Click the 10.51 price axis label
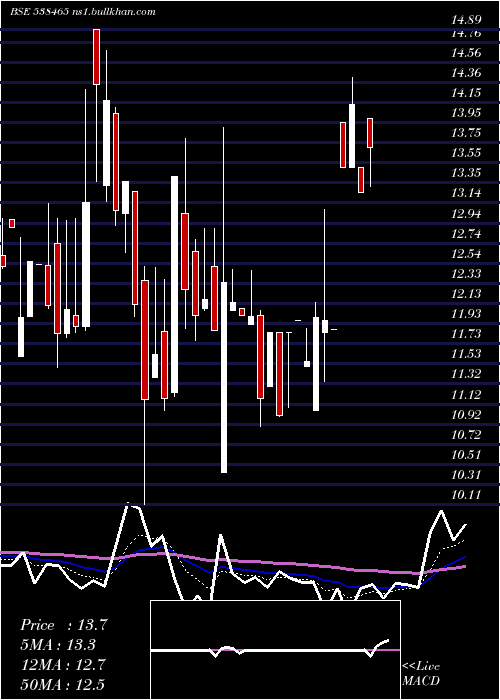 [466, 454]
